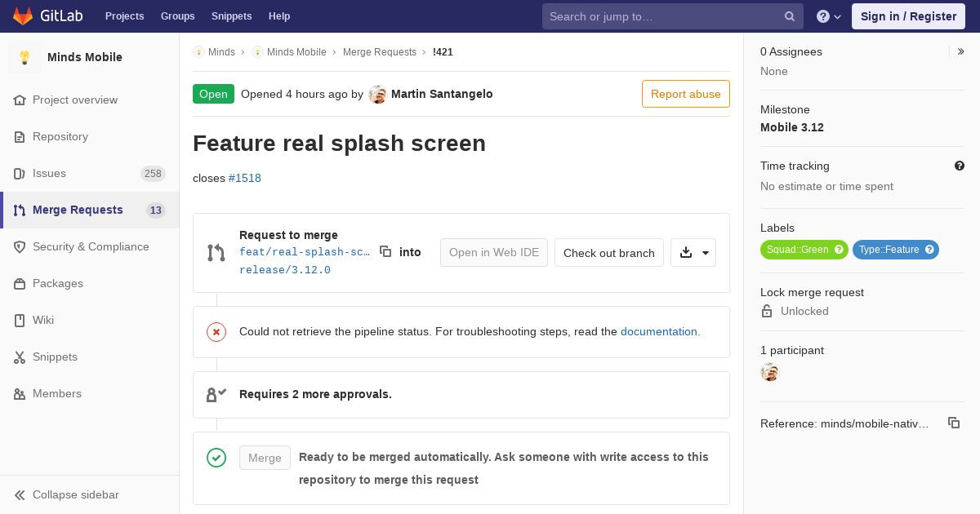
Task: Open Issues from the sidebar
Action: click(x=49, y=173)
